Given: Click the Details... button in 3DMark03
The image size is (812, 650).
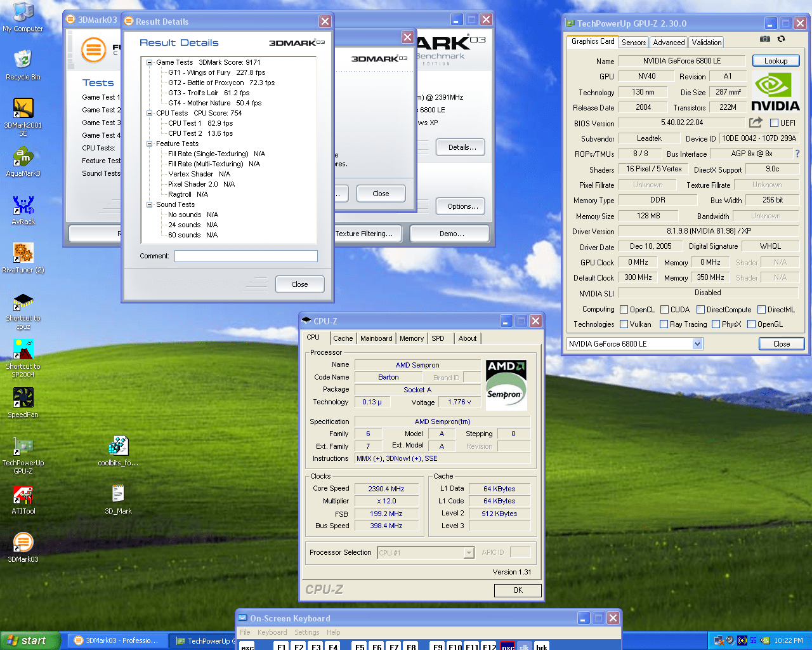Looking at the screenshot, I should (x=461, y=147).
